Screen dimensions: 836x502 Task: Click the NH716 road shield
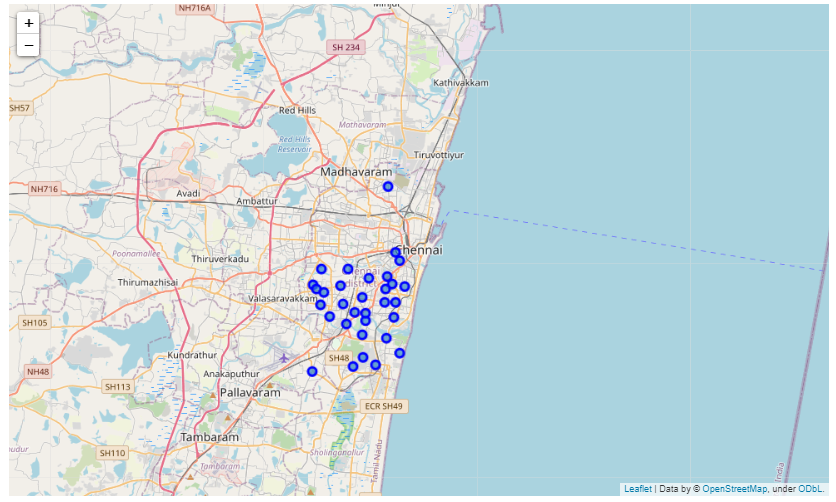pyautogui.click(x=44, y=189)
